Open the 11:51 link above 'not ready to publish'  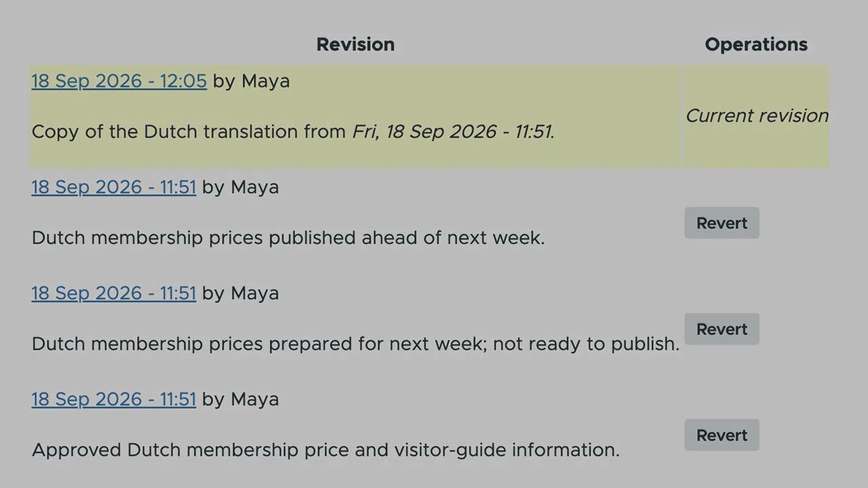(x=114, y=293)
